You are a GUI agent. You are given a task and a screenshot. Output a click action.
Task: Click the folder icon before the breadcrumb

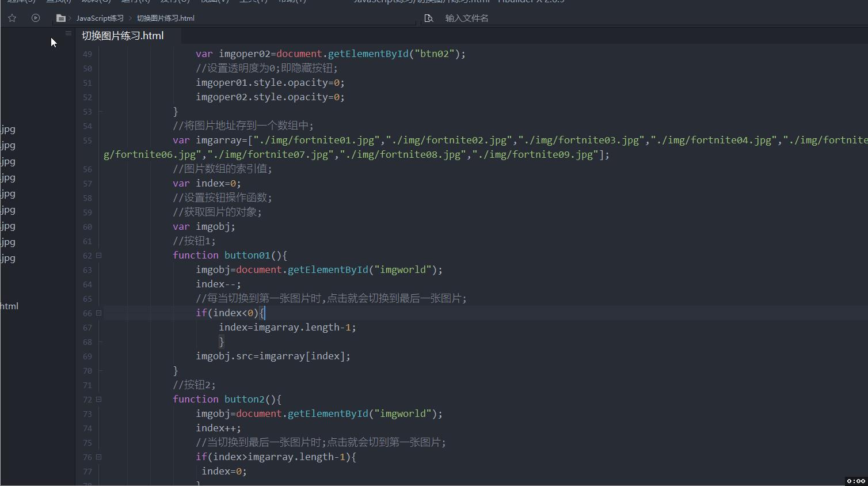60,18
